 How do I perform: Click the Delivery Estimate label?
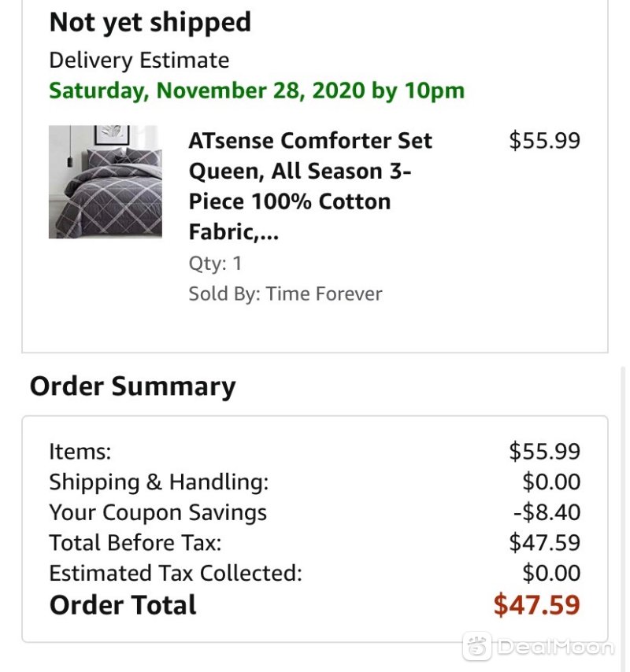pyautogui.click(x=139, y=60)
